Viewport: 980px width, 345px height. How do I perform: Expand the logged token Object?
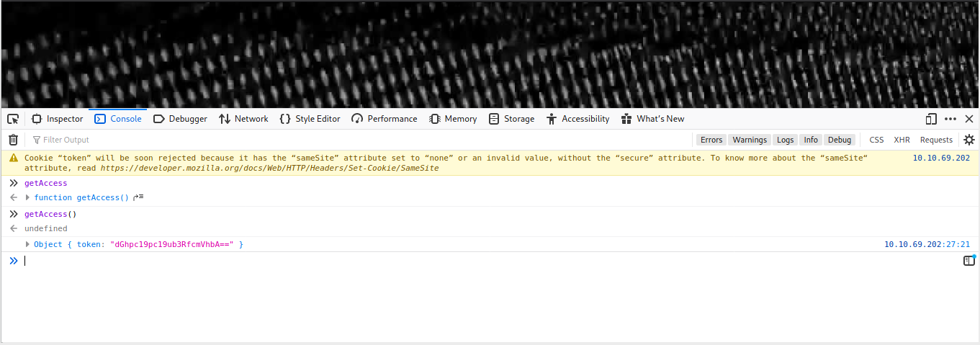(28, 245)
